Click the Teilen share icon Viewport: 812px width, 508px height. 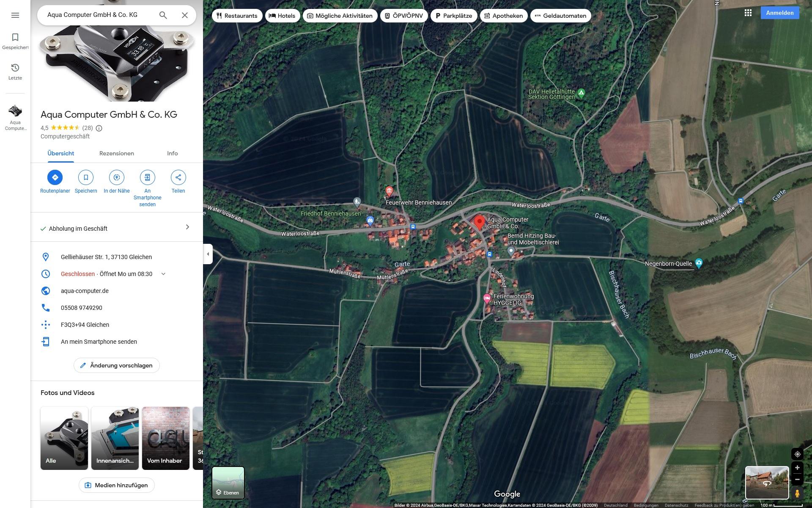pos(178,177)
